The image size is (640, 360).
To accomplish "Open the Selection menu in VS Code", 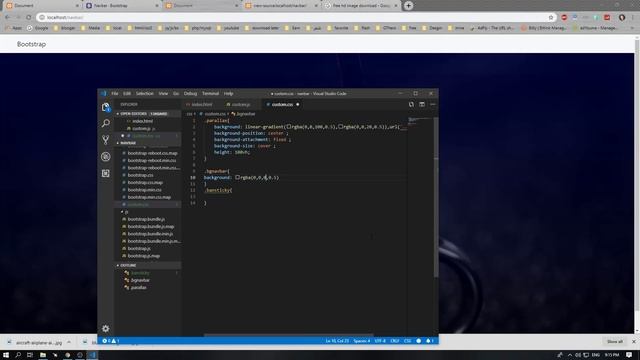I will coord(144,93).
